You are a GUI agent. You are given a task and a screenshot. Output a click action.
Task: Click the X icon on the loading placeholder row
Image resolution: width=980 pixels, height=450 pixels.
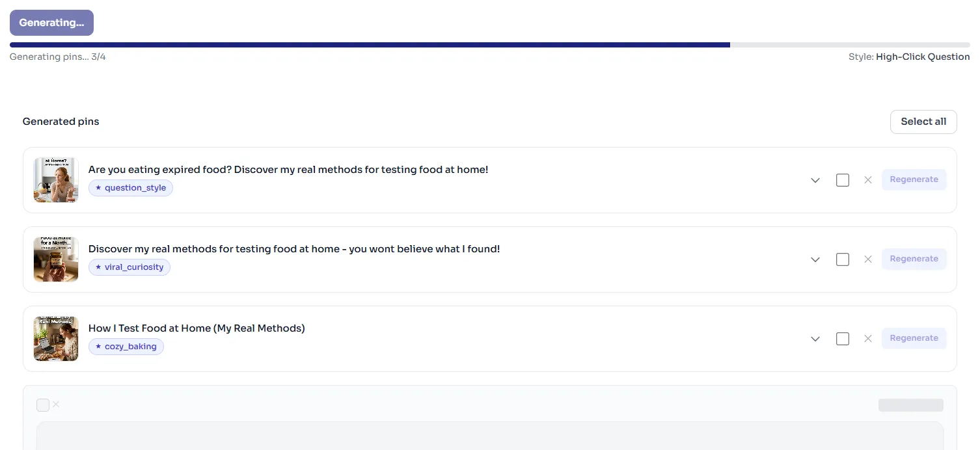coord(56,404)
